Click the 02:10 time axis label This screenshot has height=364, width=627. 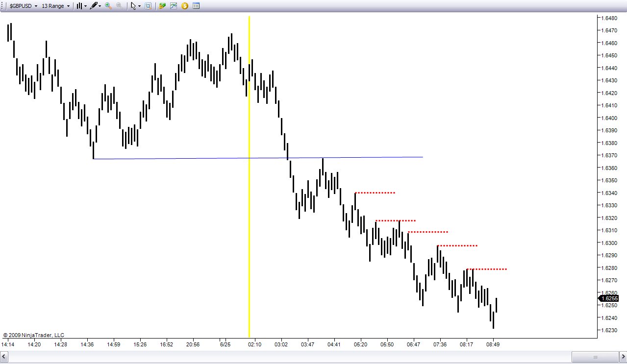255,345
